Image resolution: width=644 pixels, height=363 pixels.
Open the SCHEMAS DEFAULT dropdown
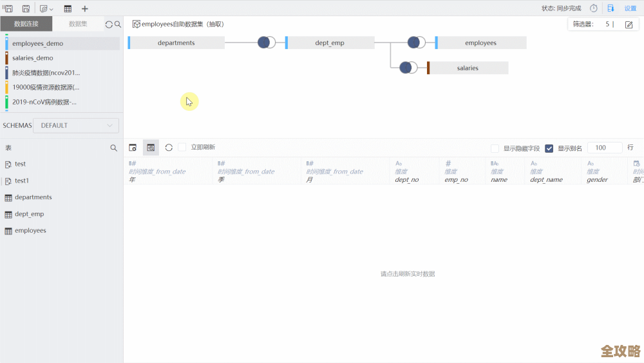(76, 125)
